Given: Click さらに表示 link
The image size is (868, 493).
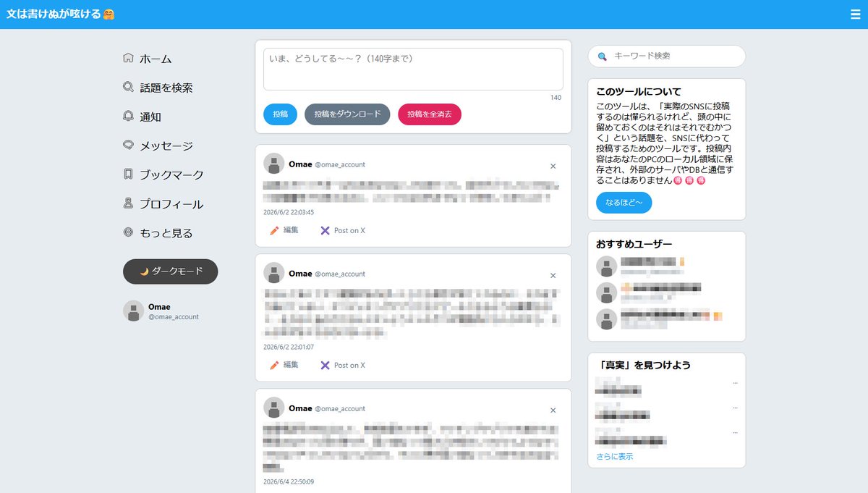Looking at the screenshot, I should tap(615, 457).
